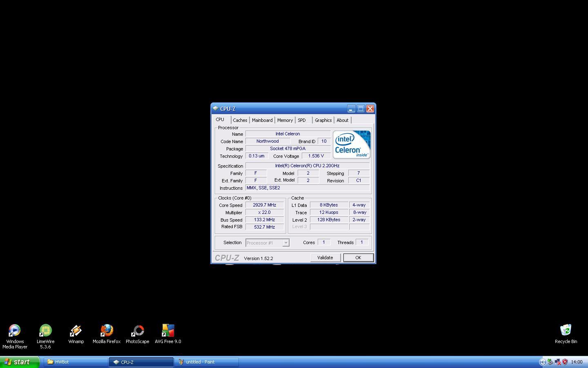Click Bus Speed value '133.2 MHz'
The height and width of the screenshot is (368, 588).
tap(265, 220)
